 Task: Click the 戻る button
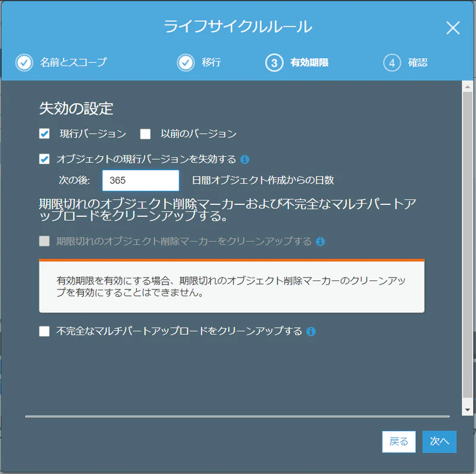(x=399, y=441)
